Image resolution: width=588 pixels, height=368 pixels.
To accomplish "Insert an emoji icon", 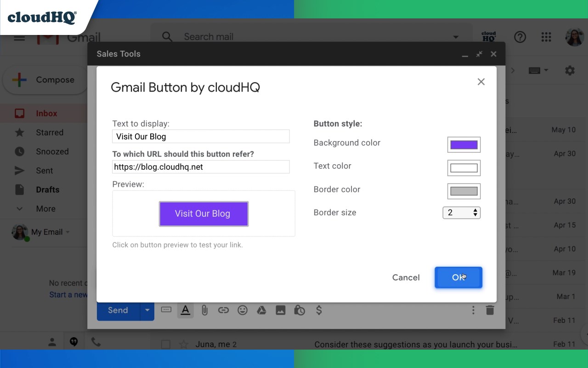I will 243,310.
